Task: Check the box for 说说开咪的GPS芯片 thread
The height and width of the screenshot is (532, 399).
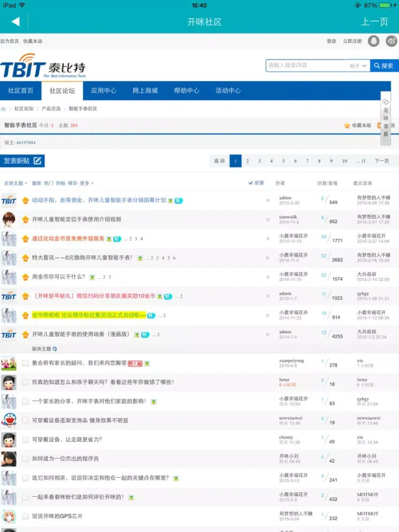Action: (x=25, y=517)
